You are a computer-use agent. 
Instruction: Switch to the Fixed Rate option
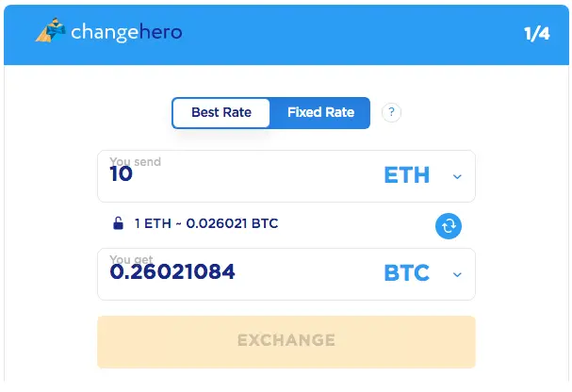320,113
